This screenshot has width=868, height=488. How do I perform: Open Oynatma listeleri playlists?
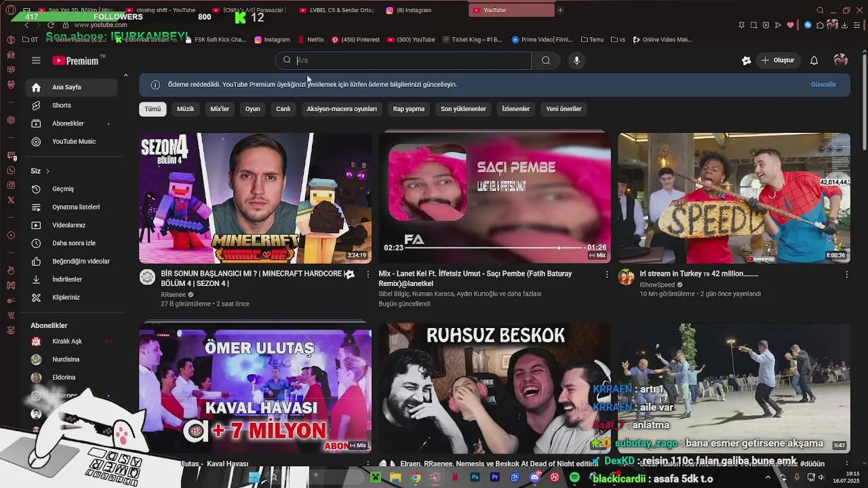71,207
